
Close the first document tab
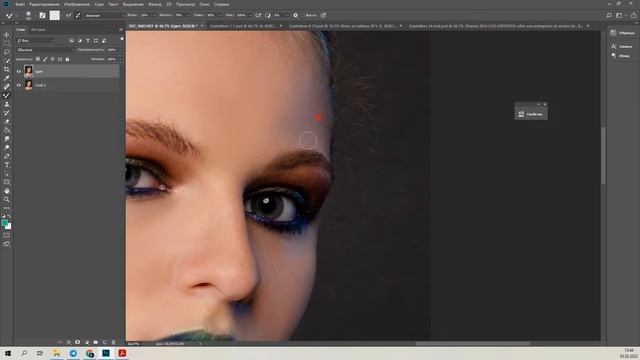202,26
